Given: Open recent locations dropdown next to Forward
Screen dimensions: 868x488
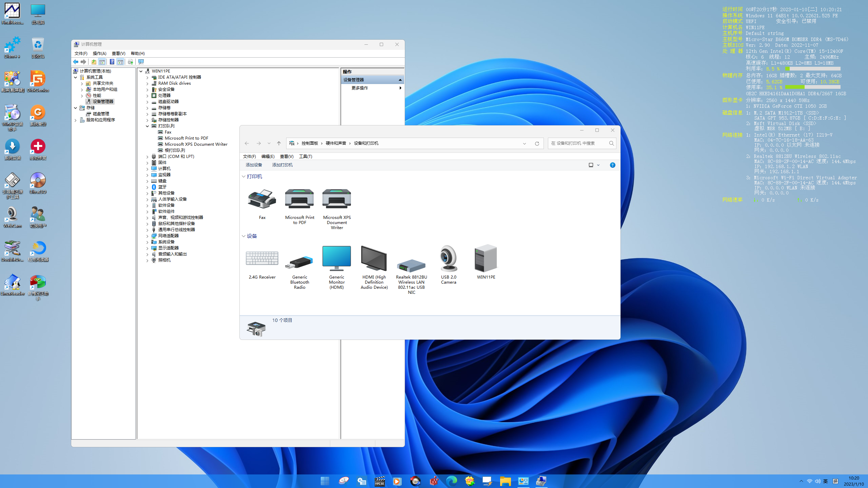Looking at the screenshot, I should point(269,143).
